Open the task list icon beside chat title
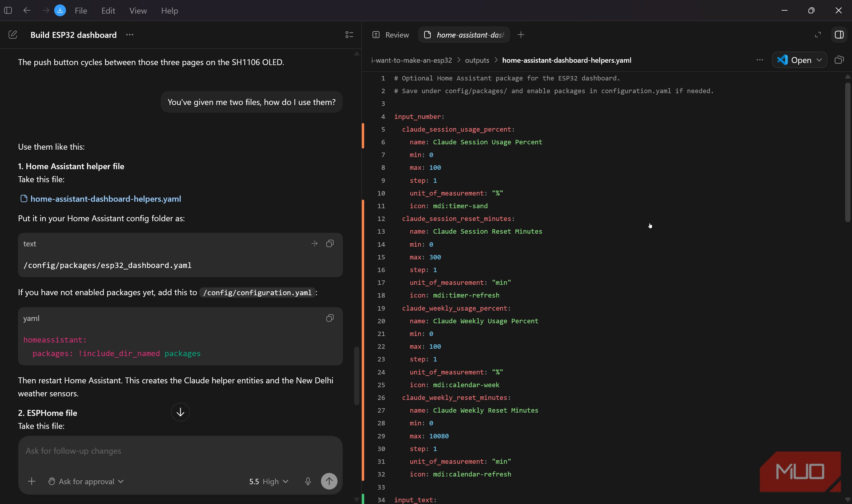852x504 pixels. coord(349,35)
